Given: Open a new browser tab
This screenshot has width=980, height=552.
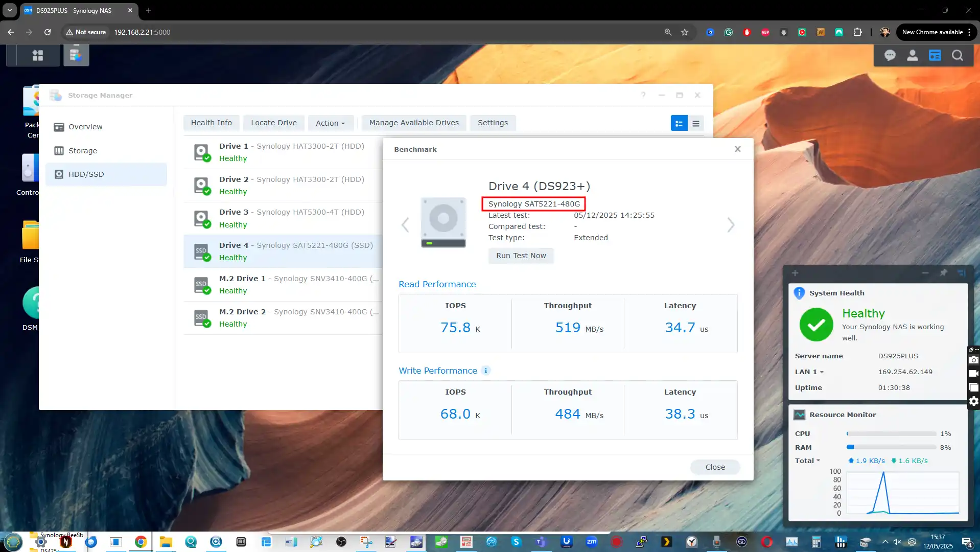Looking at the screenshot, I should point(149,10).
